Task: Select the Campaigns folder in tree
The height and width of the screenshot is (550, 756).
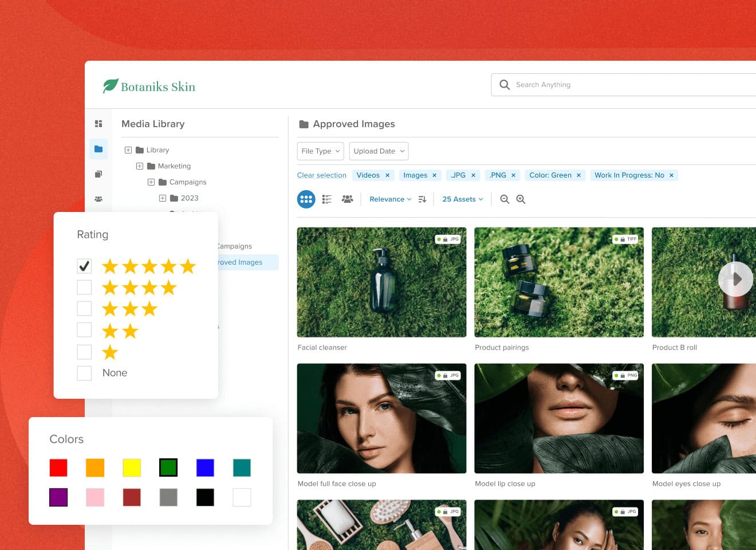Action: tap(187, 182)
